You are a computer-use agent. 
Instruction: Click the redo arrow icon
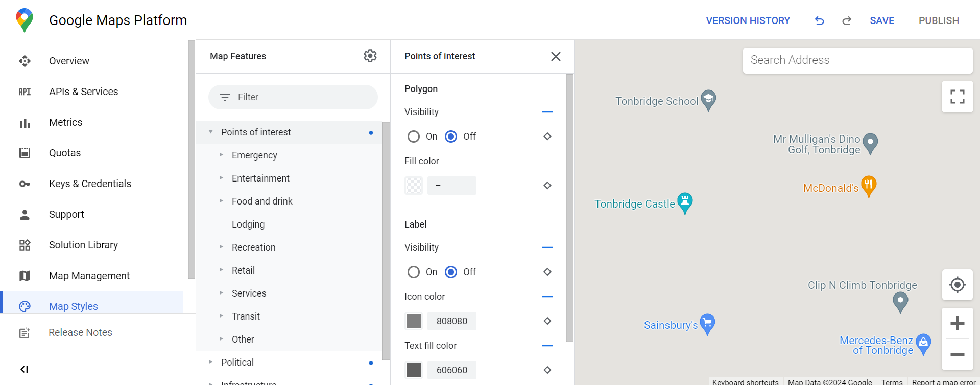click(x=846, y=20)
